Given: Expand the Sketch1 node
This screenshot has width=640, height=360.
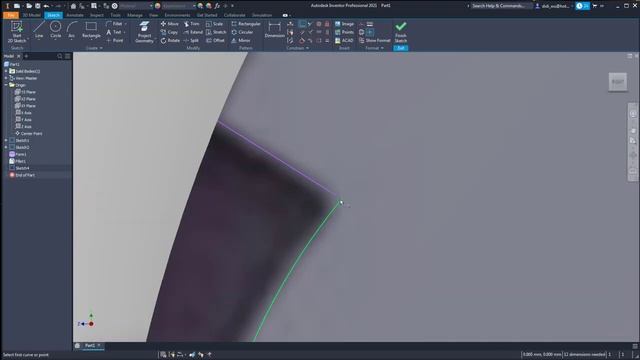Looking at the screenshot, I should (x=6, y=140).
